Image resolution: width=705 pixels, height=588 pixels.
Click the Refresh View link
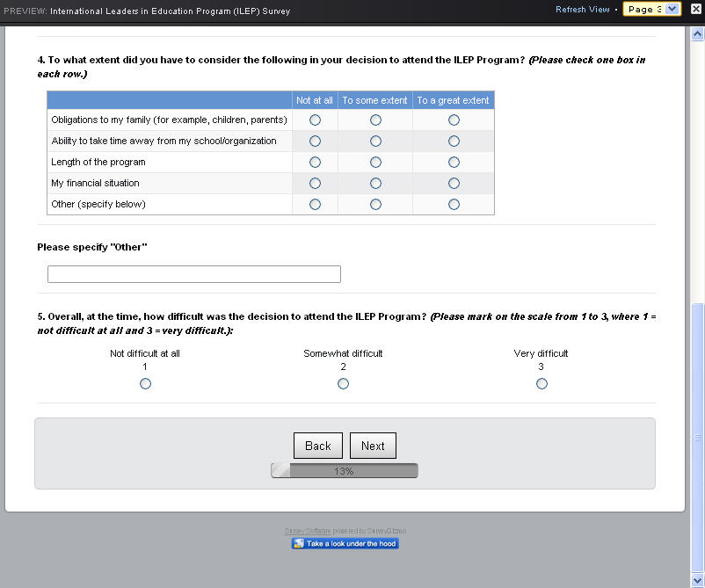pos(582,10)
